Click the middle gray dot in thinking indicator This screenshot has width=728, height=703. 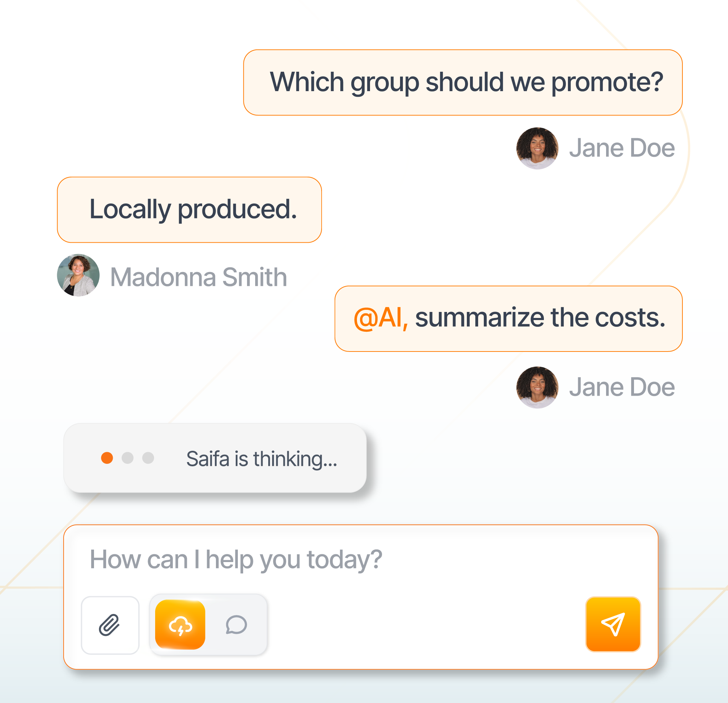coord(127,458)
